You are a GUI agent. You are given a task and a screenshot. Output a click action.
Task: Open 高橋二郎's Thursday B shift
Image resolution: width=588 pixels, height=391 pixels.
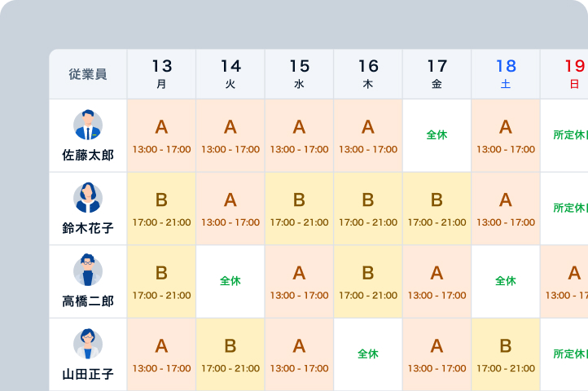click(x=368, y=281)
